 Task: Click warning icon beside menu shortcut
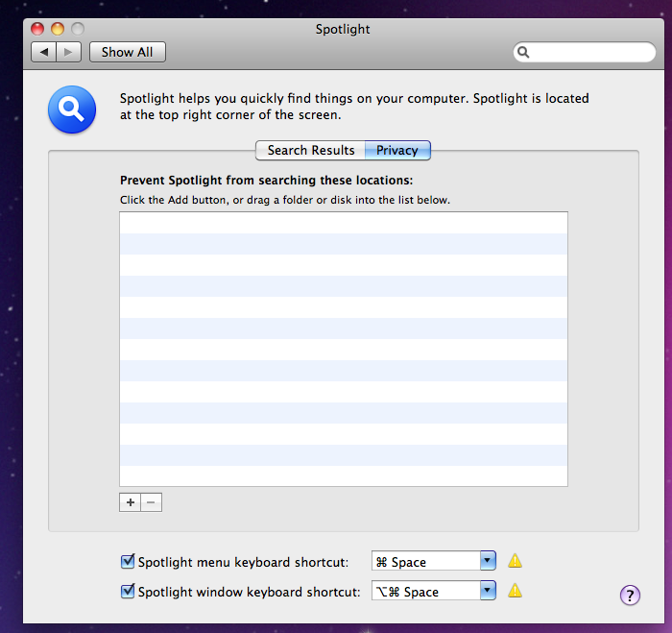point(516,561)
